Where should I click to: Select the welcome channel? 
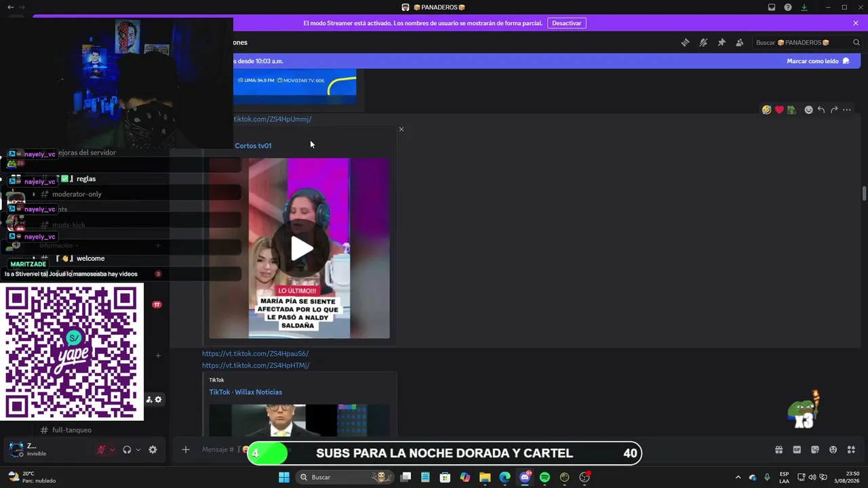(90, 258)
